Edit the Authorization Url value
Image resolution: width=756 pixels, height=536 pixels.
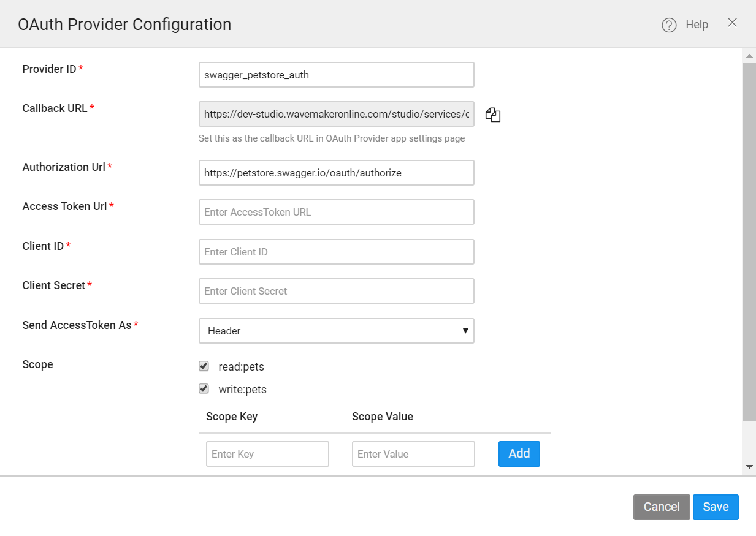coord(336,173)
